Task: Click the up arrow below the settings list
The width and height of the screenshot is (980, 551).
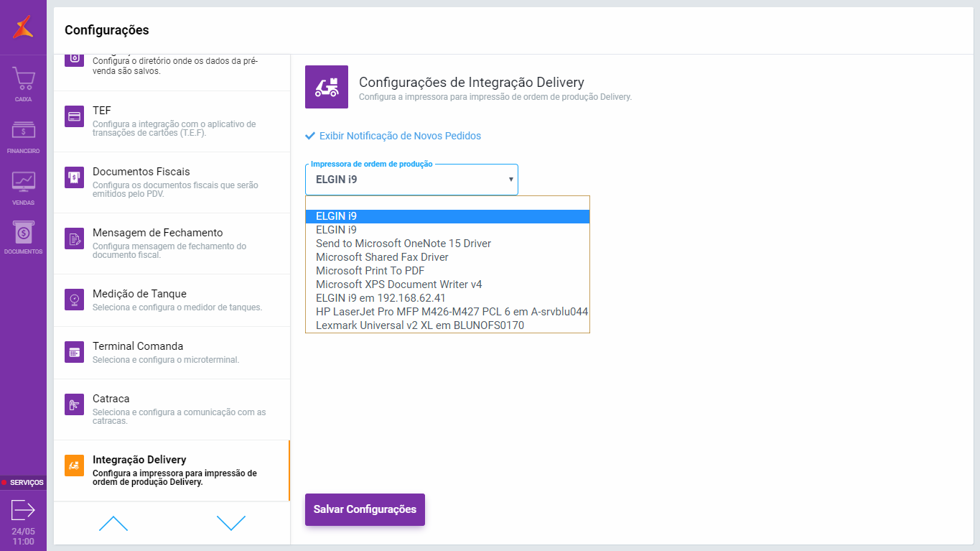Action: pyautogui.click(x=113, y=523)
